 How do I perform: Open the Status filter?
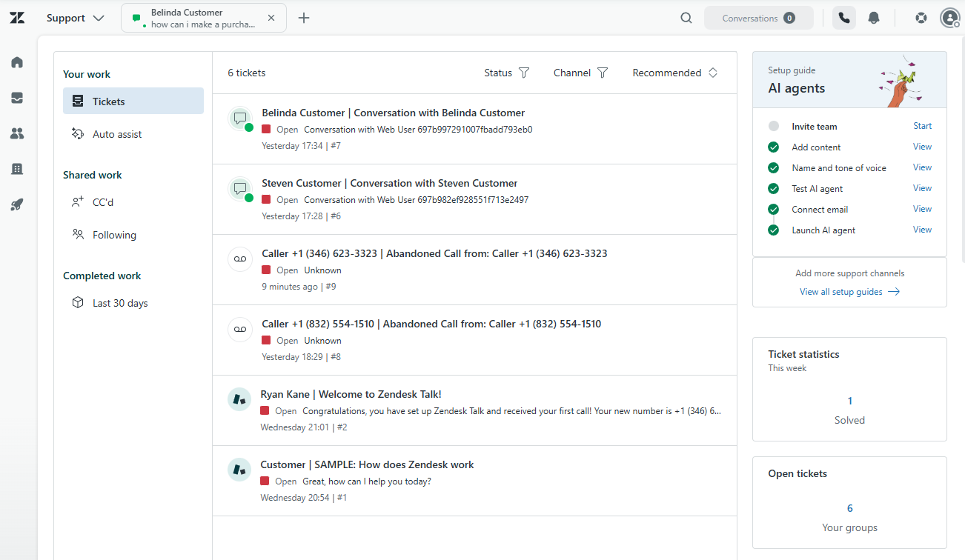[506, 73]
